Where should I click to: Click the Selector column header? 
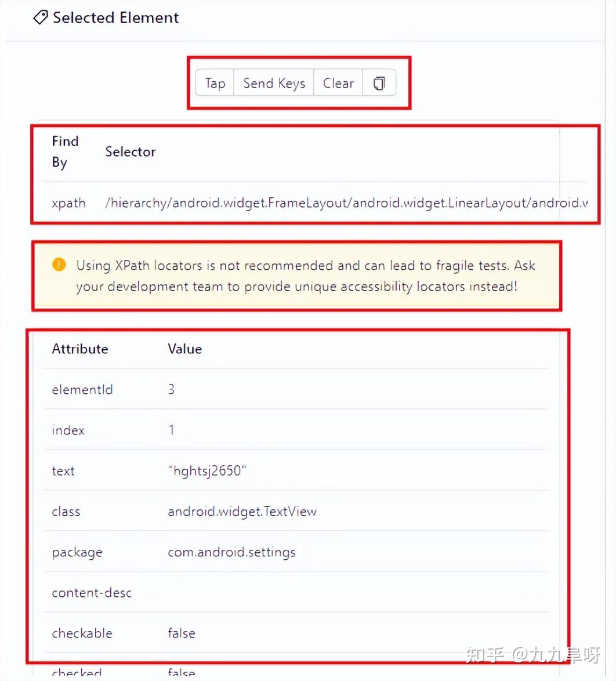[131, 152]
